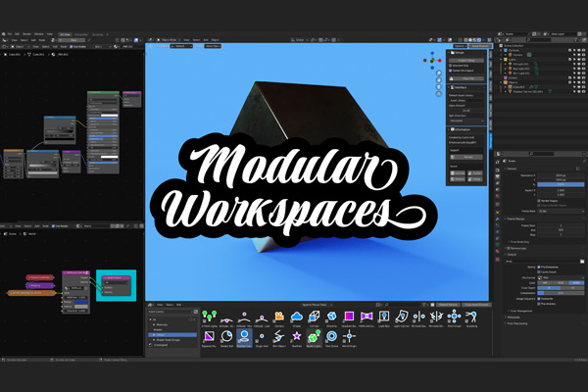Toggle the Placeholders checkbox
The width and height of the screenshot is (588, 392).
(539, 304)
